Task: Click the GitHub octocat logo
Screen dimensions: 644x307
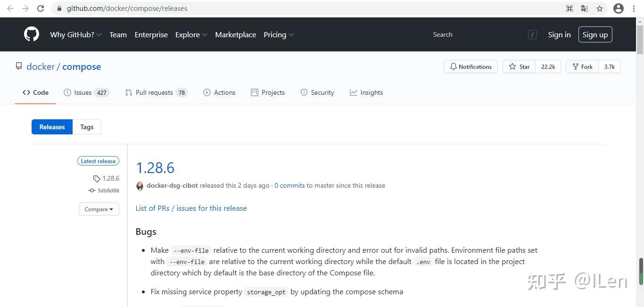Action: pos(32,34)
